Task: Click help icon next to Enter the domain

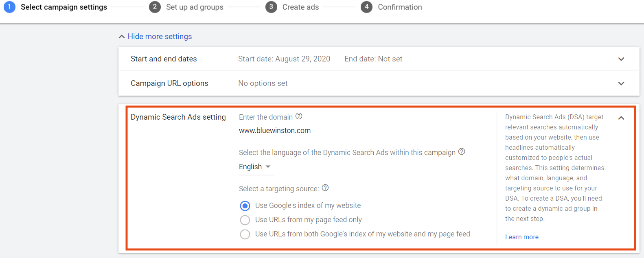Action: click(299, 116)
